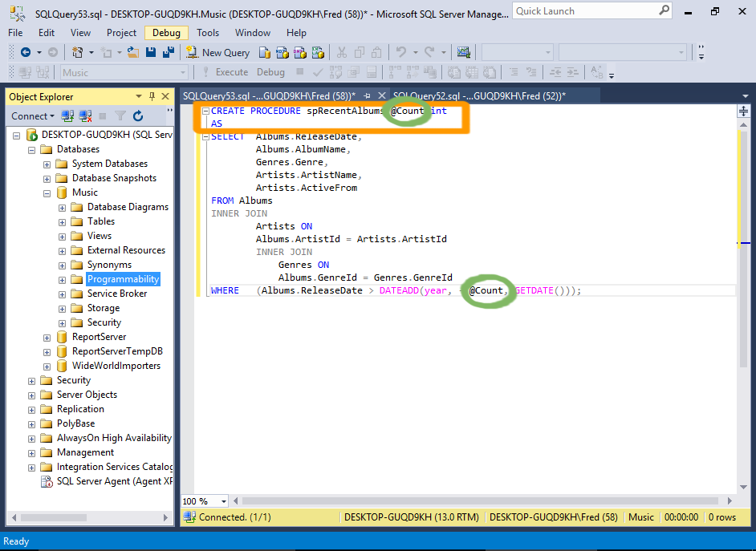Toggle the Object Explorer pin auto-hide
Viewport: 756px width, 551px height.
(152, 96)
